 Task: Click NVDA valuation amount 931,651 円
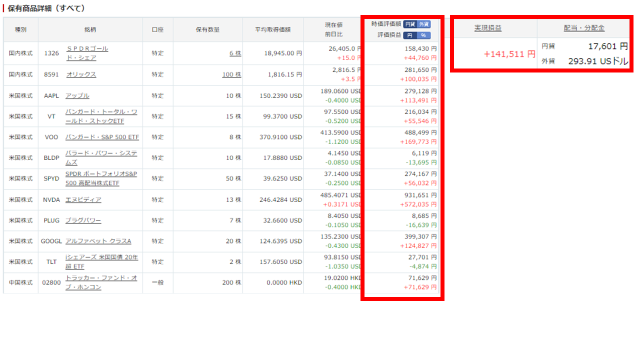tap(420, 195)
